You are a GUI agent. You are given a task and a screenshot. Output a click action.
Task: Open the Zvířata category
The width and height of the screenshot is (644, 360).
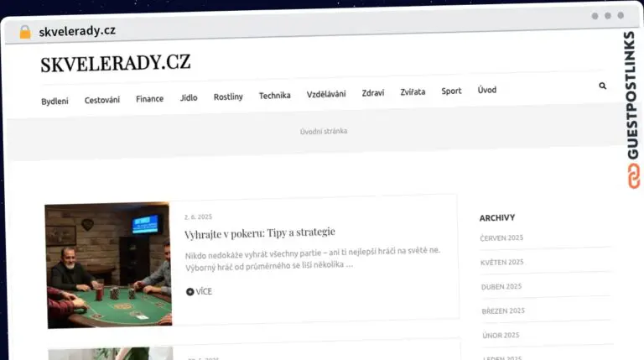(413, 92)
